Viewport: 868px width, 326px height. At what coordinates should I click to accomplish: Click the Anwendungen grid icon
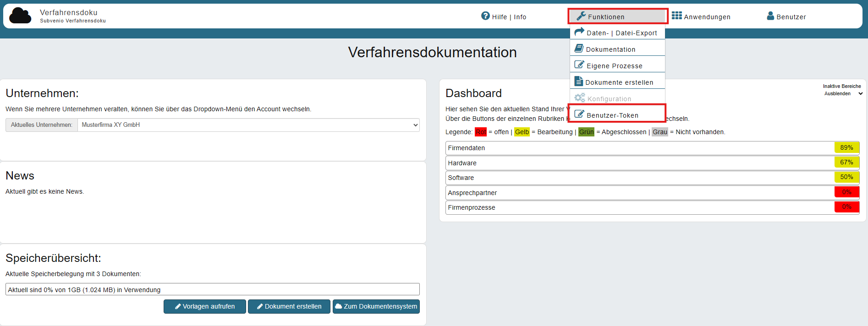point(677,16)
